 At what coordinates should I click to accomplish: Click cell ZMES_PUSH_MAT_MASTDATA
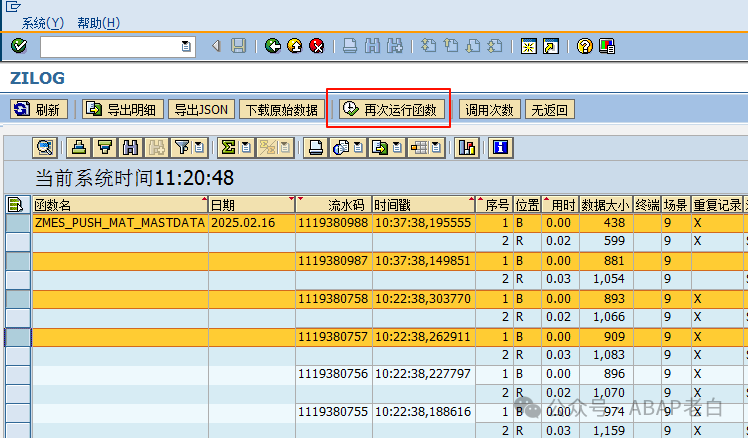click(120, 223)
